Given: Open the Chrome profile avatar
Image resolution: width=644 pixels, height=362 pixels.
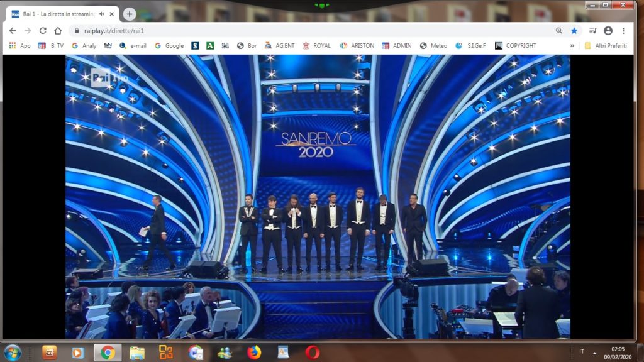Looking at the screenshot, I should point(608,30).
